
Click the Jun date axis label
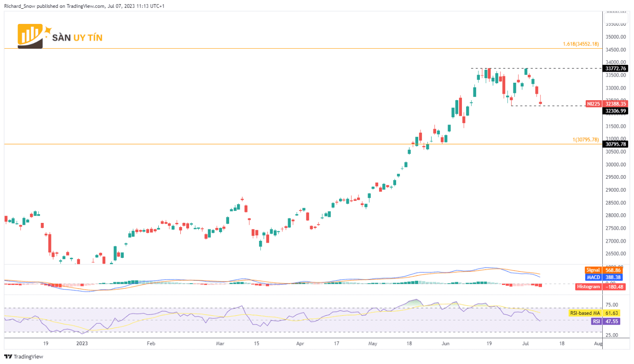(445, 343)
